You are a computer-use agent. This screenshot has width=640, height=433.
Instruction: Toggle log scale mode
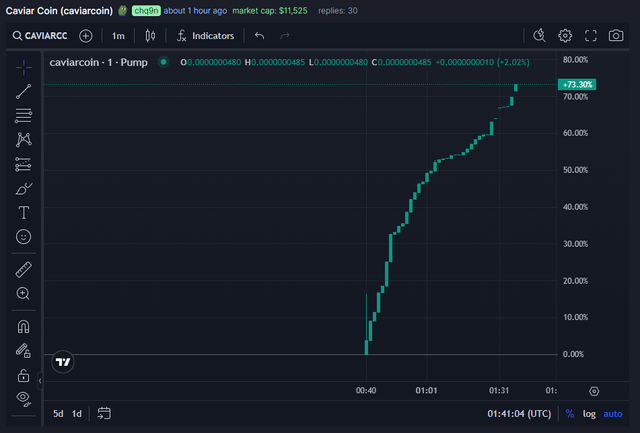point(589,413)
